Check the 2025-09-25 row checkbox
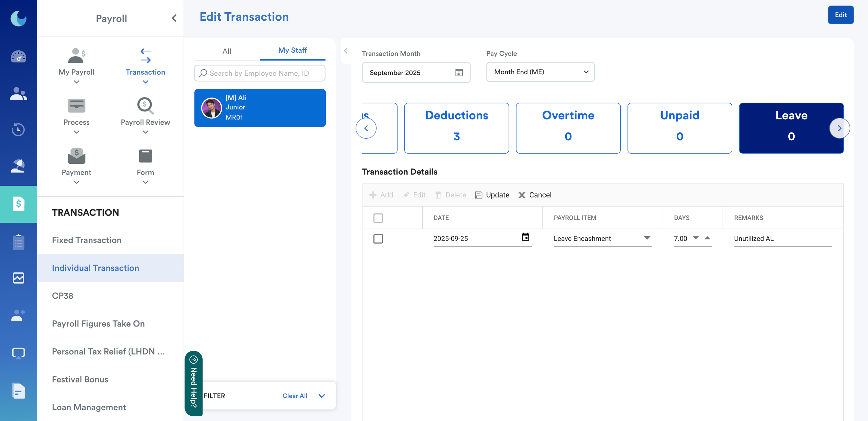 (378, 238)
